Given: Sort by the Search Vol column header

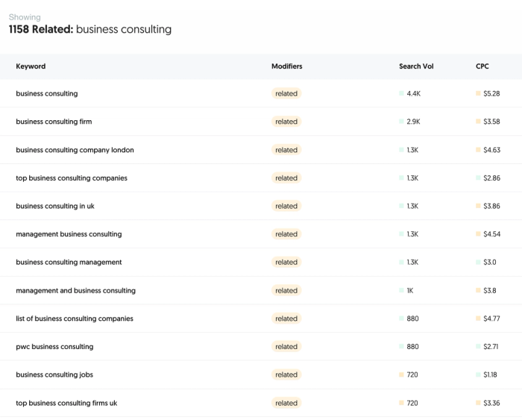Looking at the screenshot, I should 415,66.
